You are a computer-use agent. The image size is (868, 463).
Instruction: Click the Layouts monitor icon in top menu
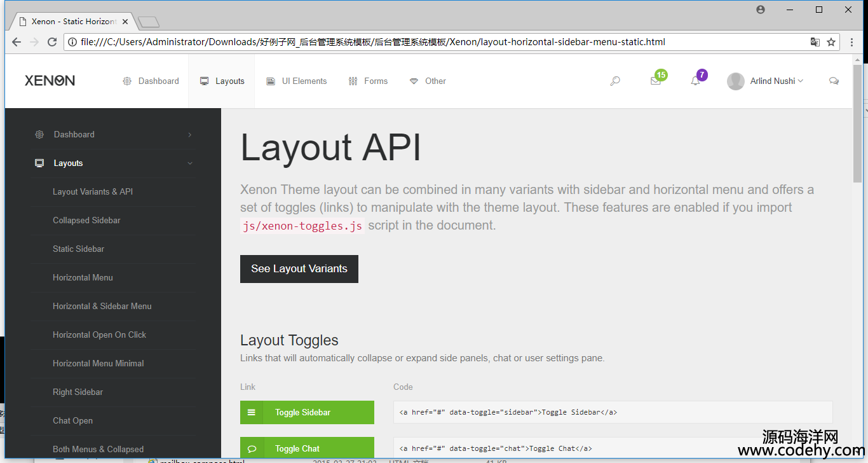point(205,81)
